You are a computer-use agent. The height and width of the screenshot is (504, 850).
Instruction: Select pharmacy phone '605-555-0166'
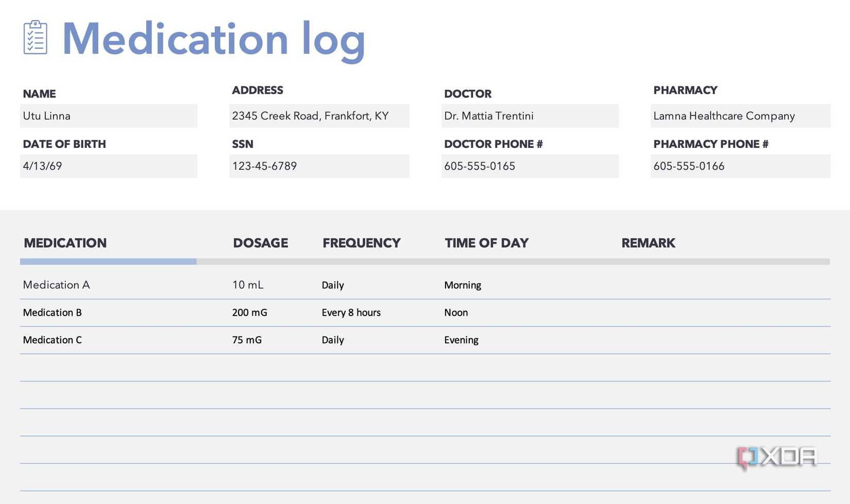click(741, 166)
